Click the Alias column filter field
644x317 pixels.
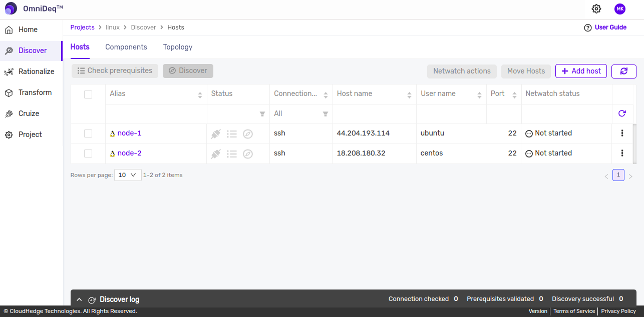[x=156, y=113]
